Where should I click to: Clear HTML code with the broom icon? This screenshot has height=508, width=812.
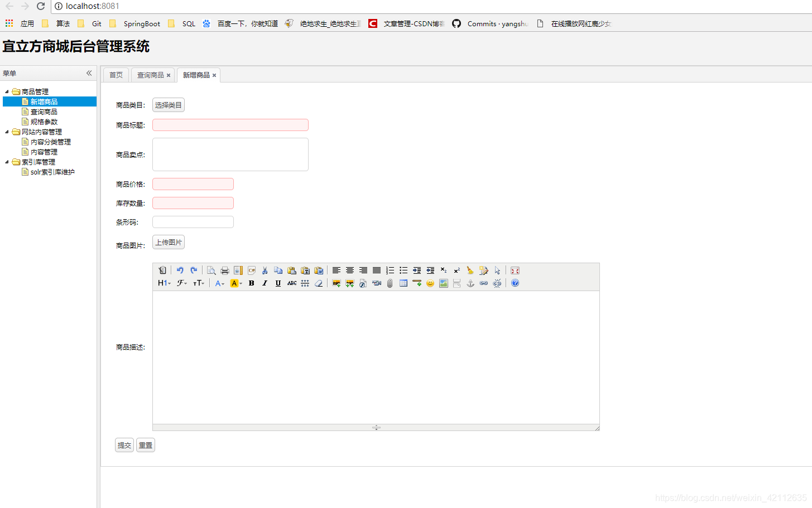(x=470, y=270)
